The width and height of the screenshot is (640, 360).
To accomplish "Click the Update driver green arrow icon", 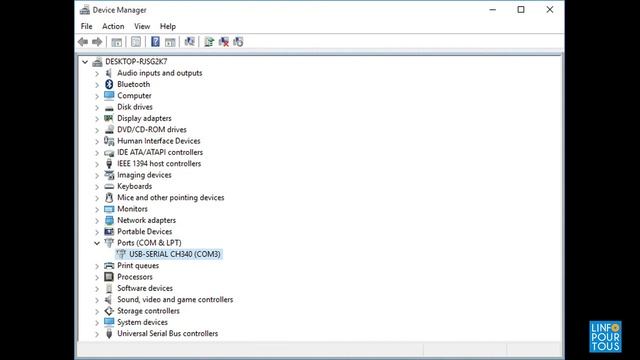I will pos(209,42).
